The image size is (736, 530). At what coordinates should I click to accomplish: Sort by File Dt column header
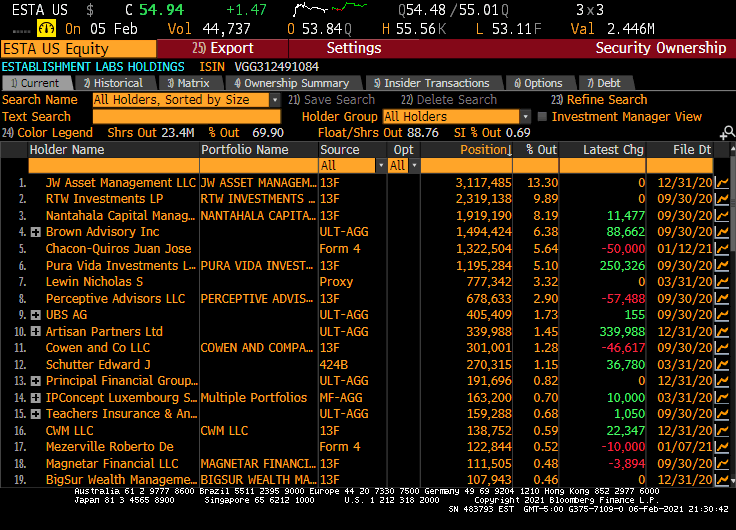692,150
